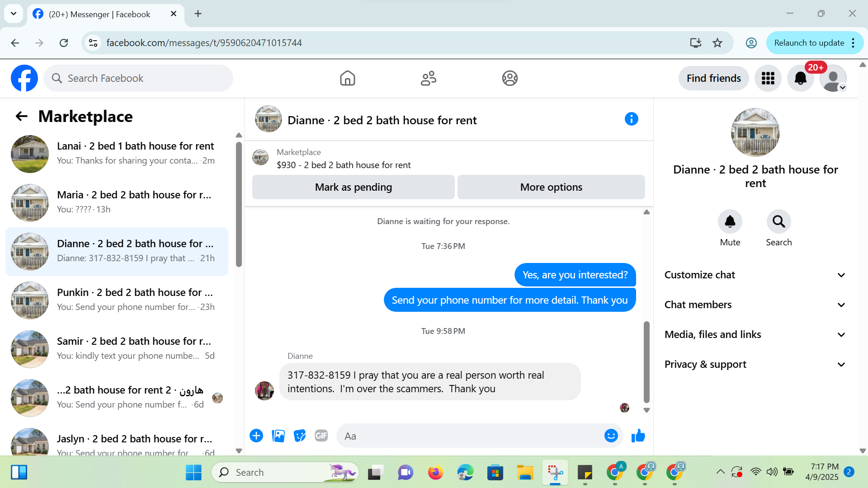Open a new browser tab
Viewport: 868px width, 488px height.
pos(198,14)
